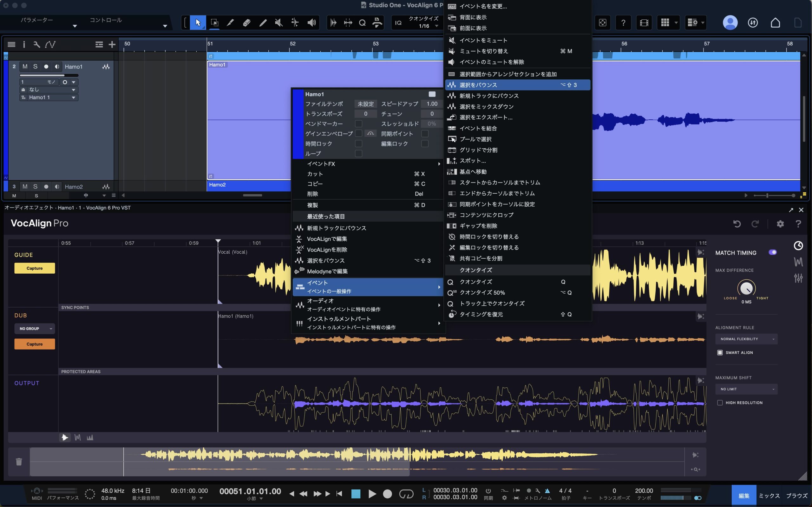Choose イベントを結合 menu item
812x507 pixels.
(x=518, y=129)
